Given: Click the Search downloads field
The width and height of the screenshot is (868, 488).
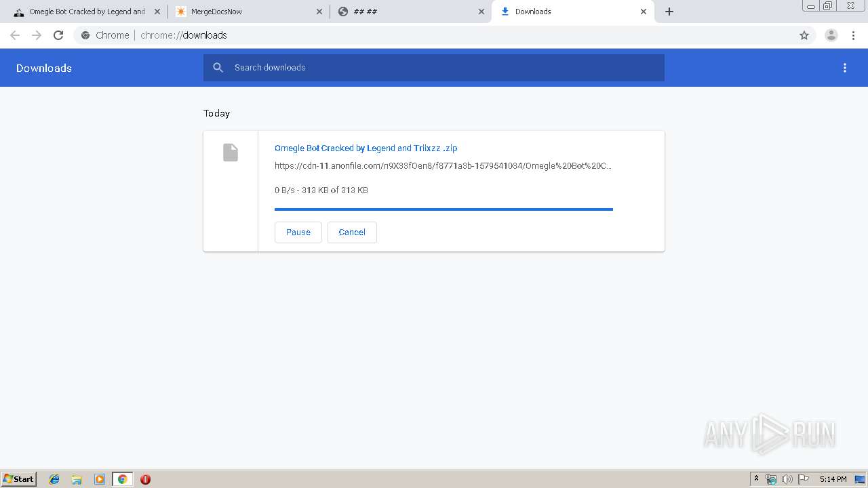Looking at the screenshot, I should pos(434,68).
